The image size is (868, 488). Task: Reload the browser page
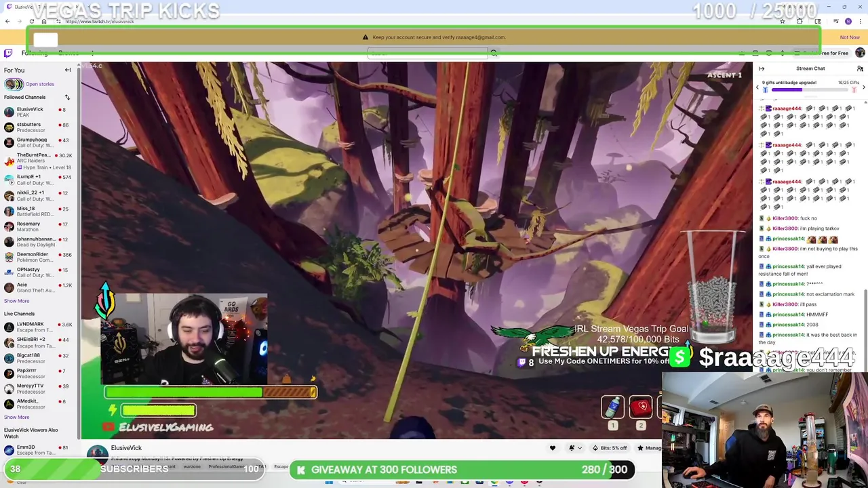click(32, 21)
